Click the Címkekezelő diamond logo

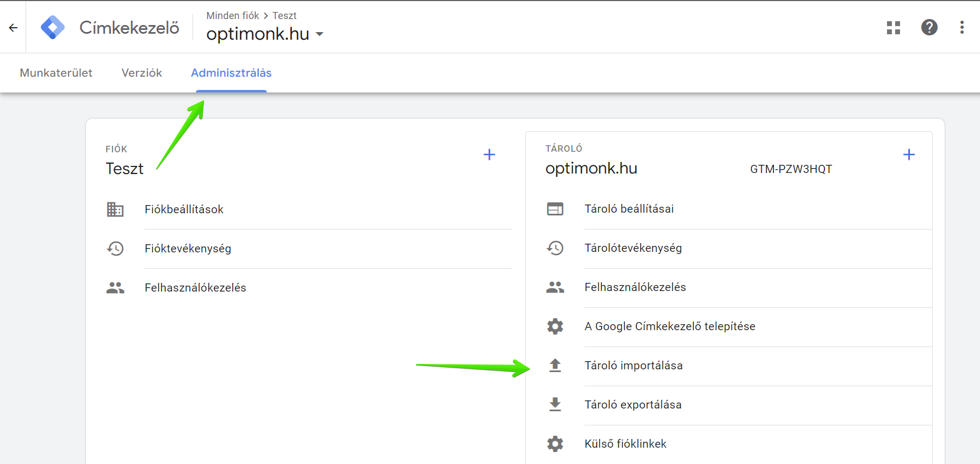53,27
